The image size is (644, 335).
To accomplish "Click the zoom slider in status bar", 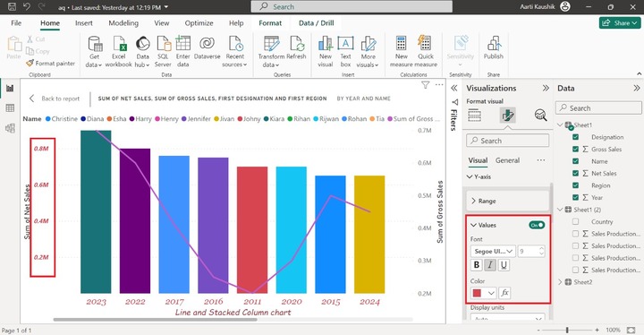I will [567, 330].
